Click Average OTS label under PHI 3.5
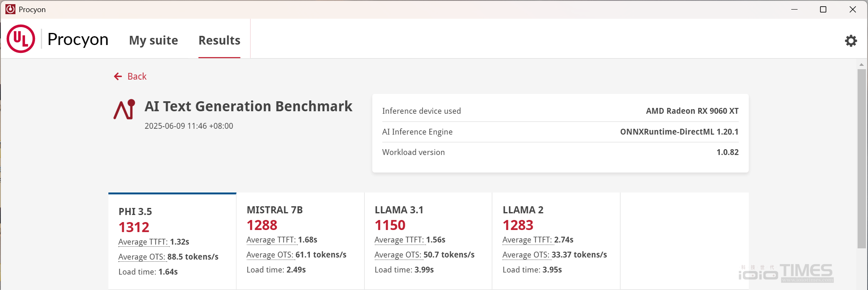This screenshot has width=868, height=290. click(142, 257)
